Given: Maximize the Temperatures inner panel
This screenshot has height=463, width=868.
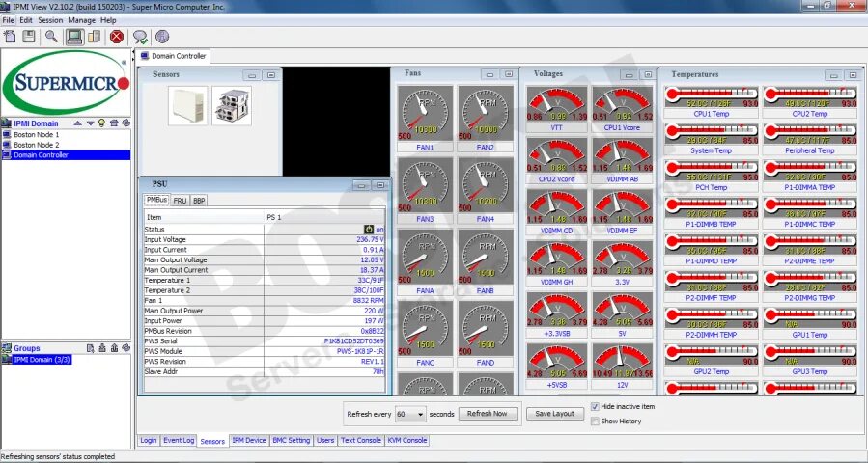Looking at the screenshot, I should click(853, 75).
